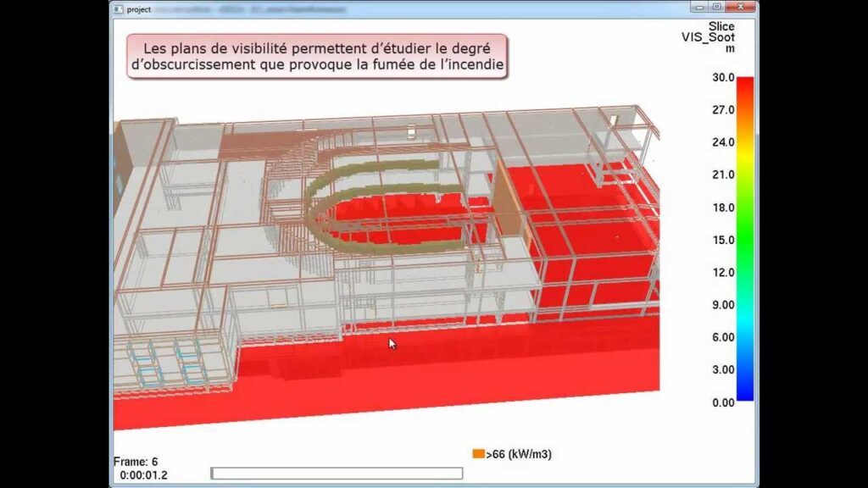
Task: Click the 0.00 label on the colorbar
Action: (x=723, y=402)
